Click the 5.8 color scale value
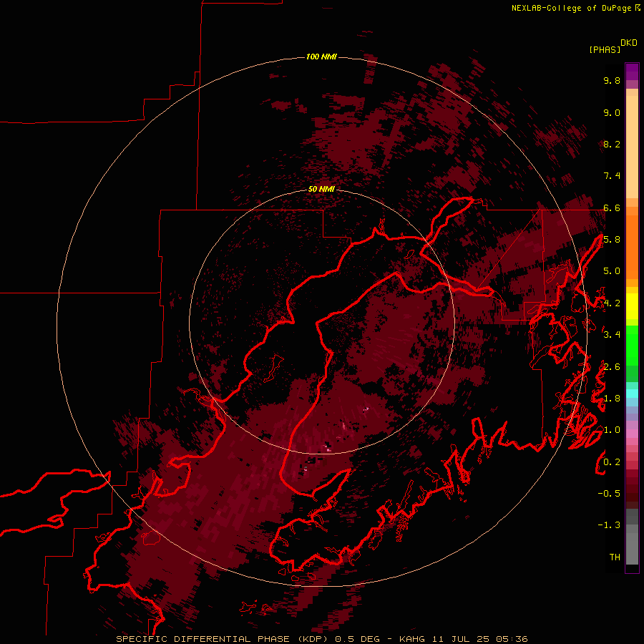644x644 pixels. [x=612, y=240]
